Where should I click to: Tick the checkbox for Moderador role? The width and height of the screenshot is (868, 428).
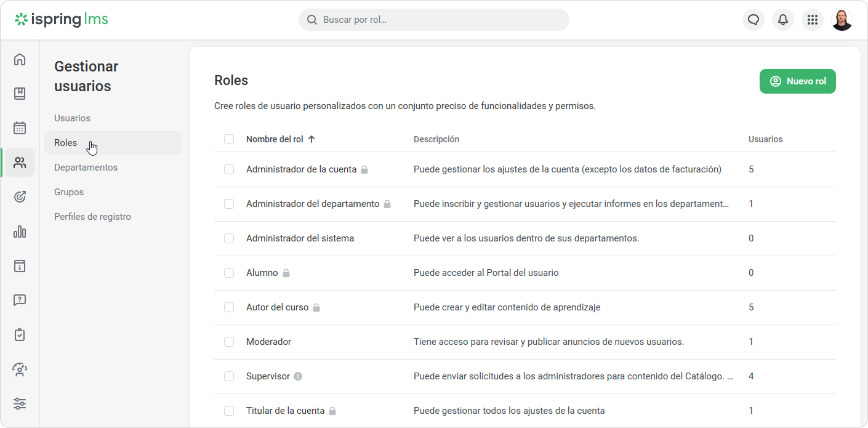[229, 342]
